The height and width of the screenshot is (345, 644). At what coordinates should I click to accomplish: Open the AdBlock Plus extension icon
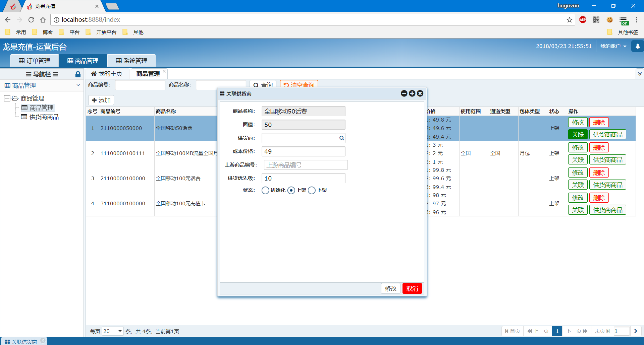click(583, 20)
